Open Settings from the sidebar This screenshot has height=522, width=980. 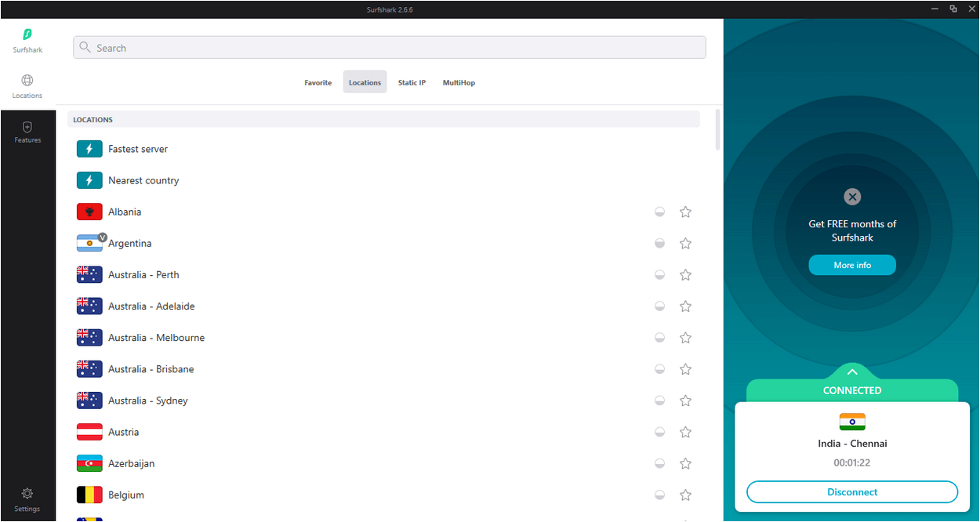[x=27, y=499]
